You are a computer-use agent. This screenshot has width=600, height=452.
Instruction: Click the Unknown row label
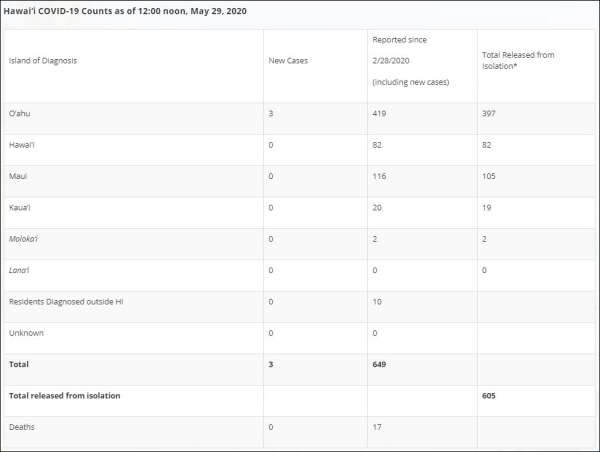pos(26,333)
